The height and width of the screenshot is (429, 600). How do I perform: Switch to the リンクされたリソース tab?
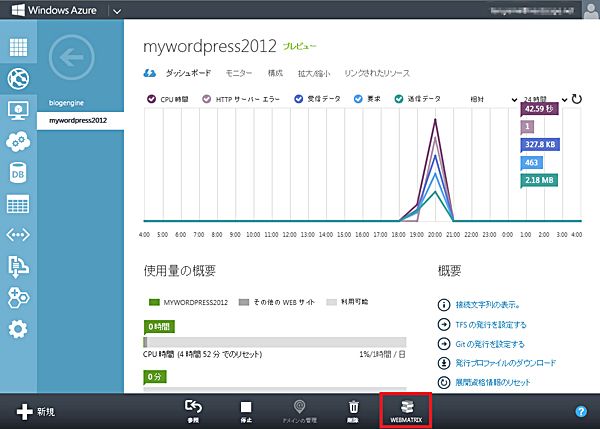click(377, 73)
